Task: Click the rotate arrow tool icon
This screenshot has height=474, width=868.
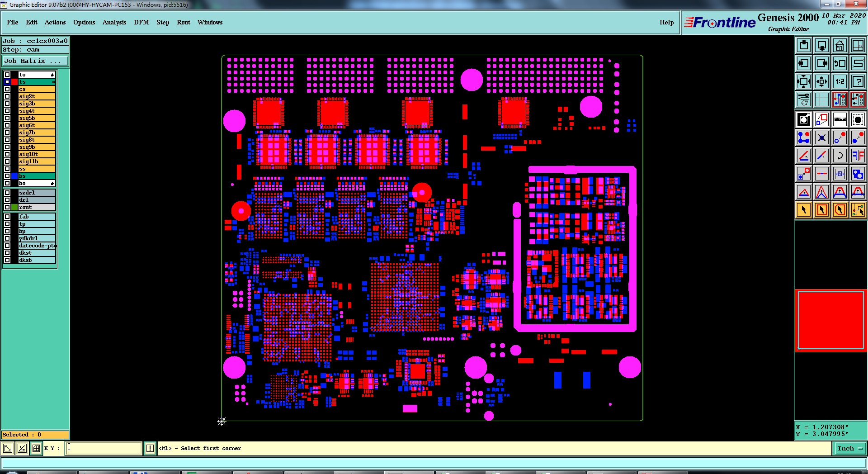Action: click(x=840, y=156)
